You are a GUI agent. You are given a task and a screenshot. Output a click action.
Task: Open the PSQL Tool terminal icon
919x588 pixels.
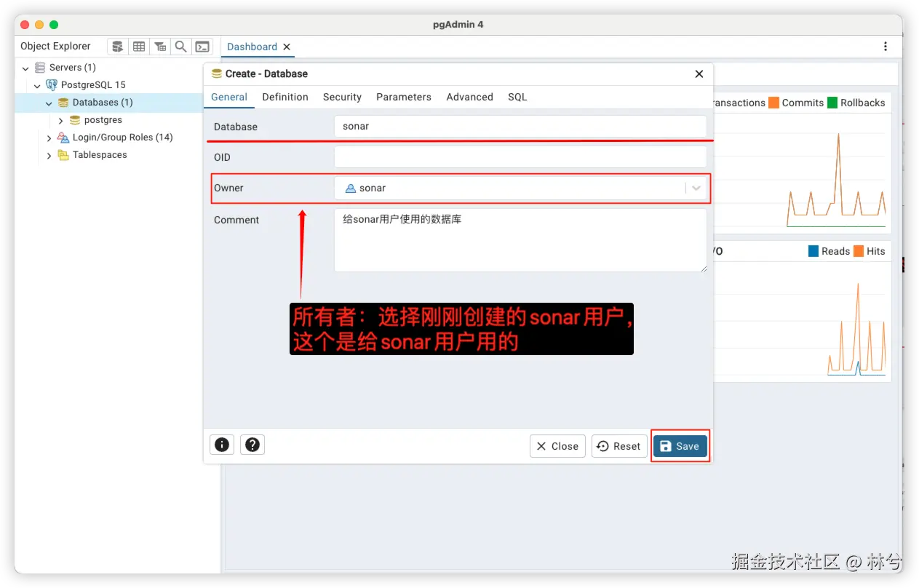pos(202,47)
